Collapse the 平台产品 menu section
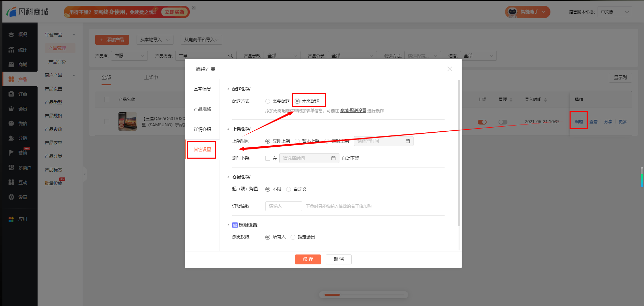Image resolution: width=644 pixels, height=306 pixels. click(x=74, y=35)
